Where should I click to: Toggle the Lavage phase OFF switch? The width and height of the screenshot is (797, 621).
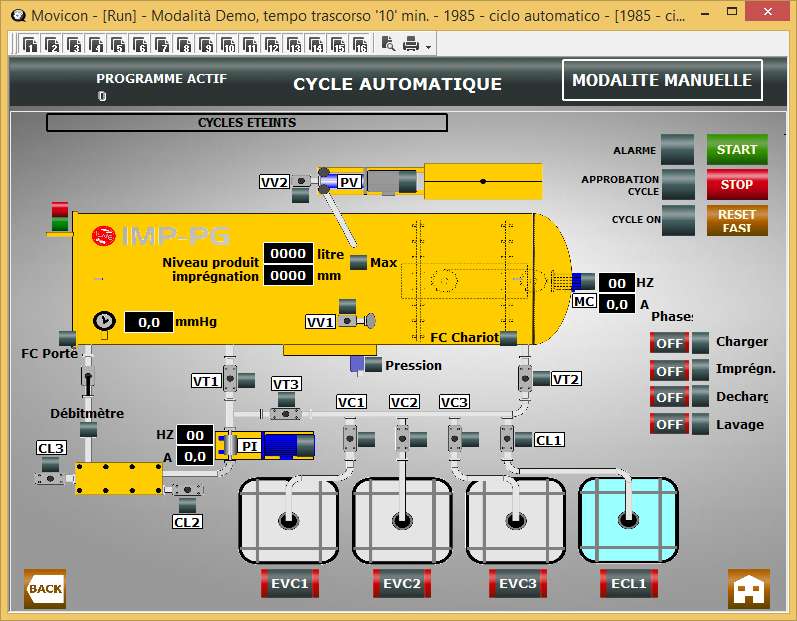tap(669, 424)
